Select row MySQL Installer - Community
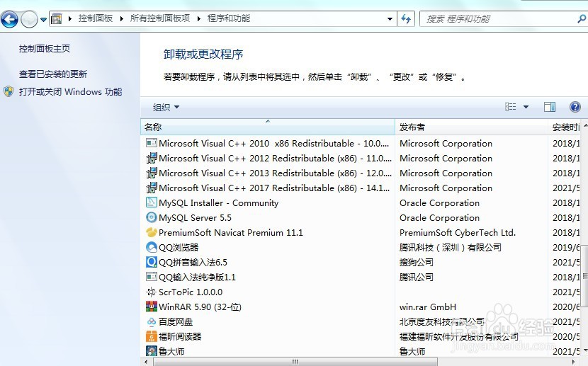588x366 pixels. click(360, 202)
